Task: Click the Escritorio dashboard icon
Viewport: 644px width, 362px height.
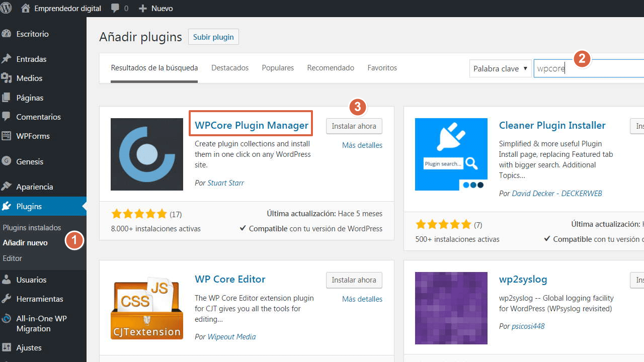Action: point(7,34)
